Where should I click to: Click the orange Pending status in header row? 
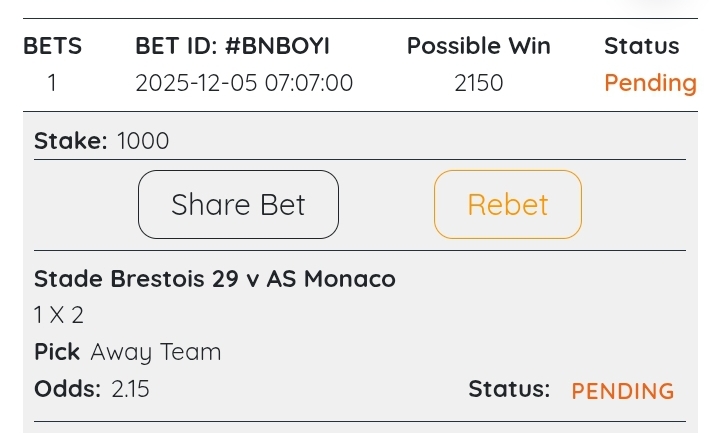650,83
